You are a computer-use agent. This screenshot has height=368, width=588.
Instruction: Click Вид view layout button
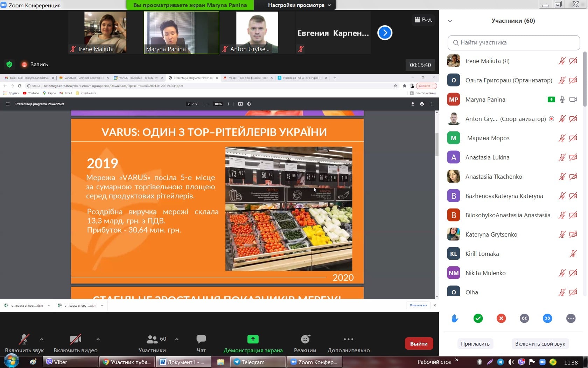pos(423,20)
